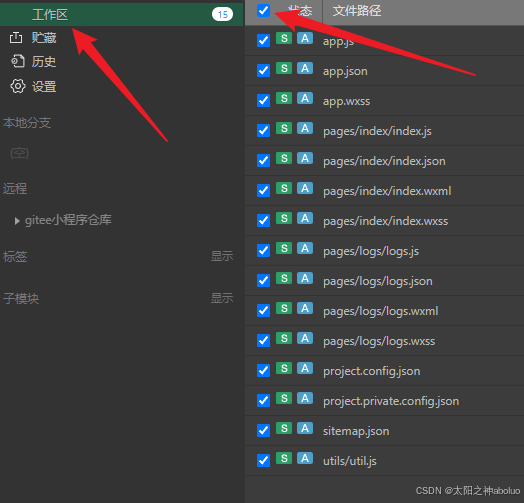
Task: Click the A badge for pages/index/index.wxml
Action: [x=305, y=188]
